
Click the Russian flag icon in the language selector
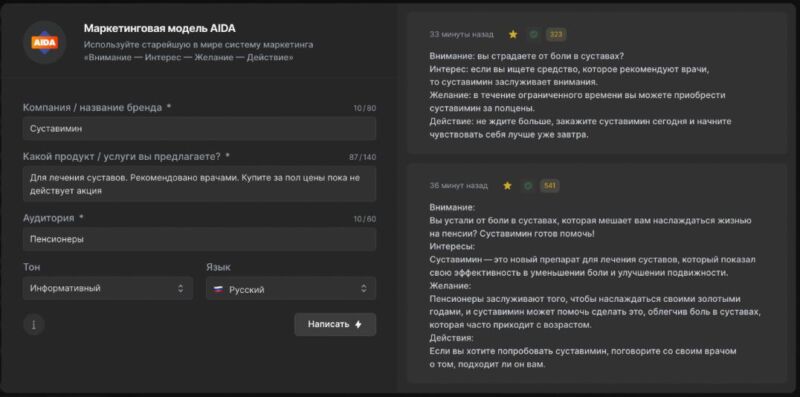(x=218, y=289)
